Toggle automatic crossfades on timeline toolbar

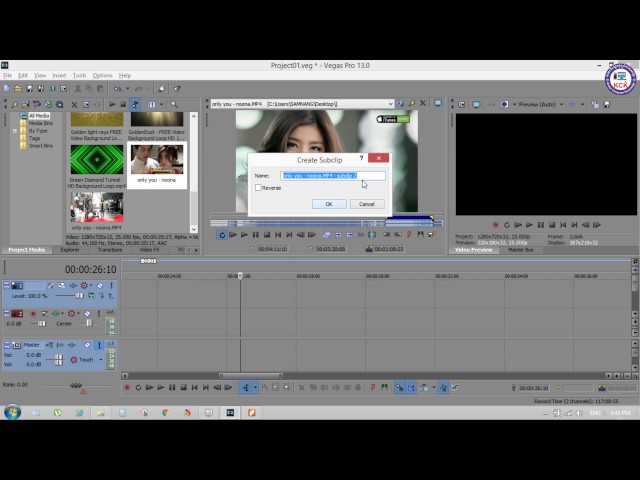(x=411, y=387)
